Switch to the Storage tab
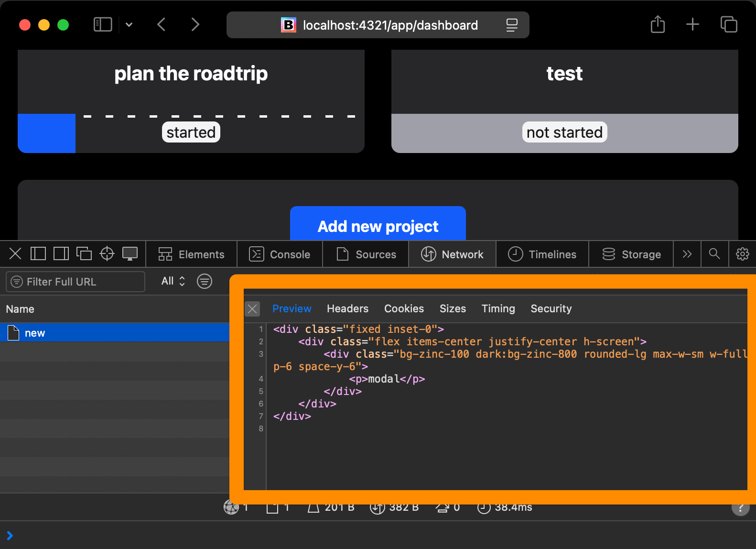756x549 pixels. click(x=631, y=254)
